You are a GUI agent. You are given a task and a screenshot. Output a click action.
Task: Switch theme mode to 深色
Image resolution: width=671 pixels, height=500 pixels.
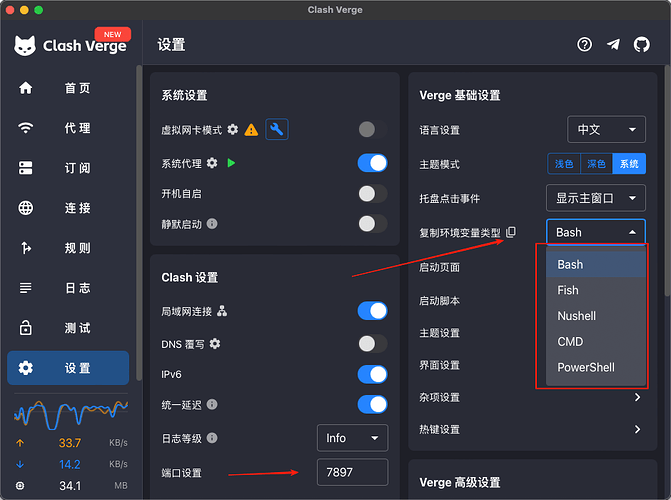tap(597, 164)
